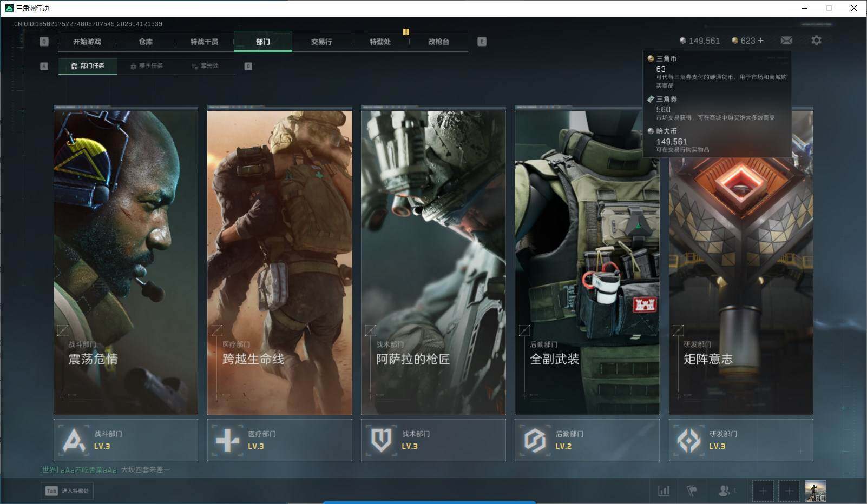Image resolution: width=867 pixels, height=504 pixels.
Task: Go to the 开始游戏 tab
Action: tap(87, 42)
